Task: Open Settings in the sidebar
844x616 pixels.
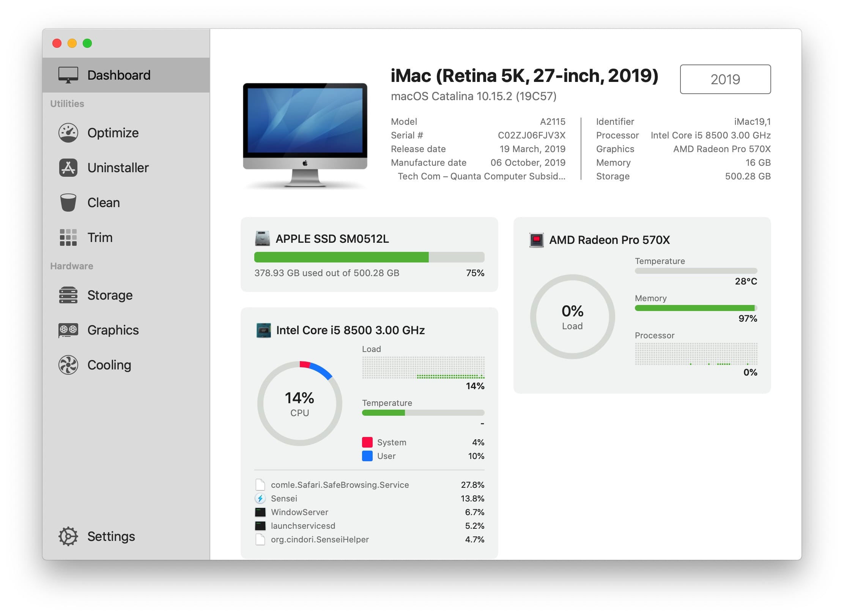Action: tap(126, 536)
